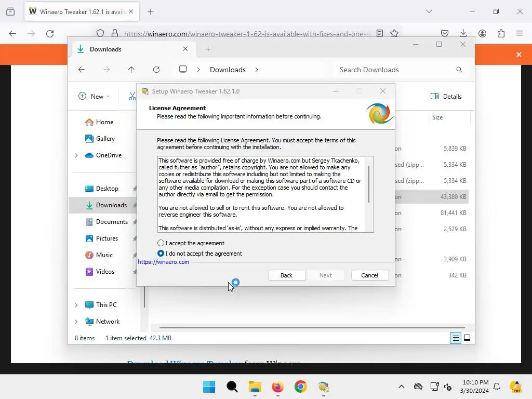The height and width of the screenshot is (399, 532).
Task: Click Firefox back navigation arrow
Action: (12, 34)
